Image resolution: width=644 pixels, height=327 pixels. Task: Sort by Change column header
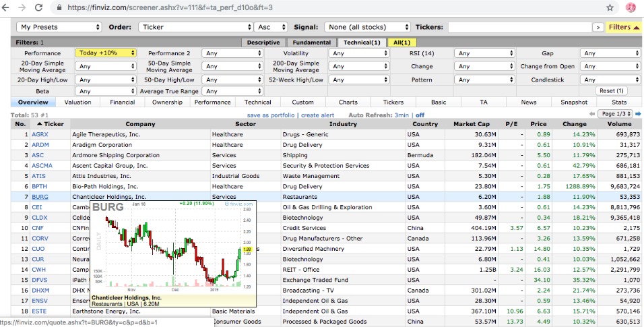[575, 124]
